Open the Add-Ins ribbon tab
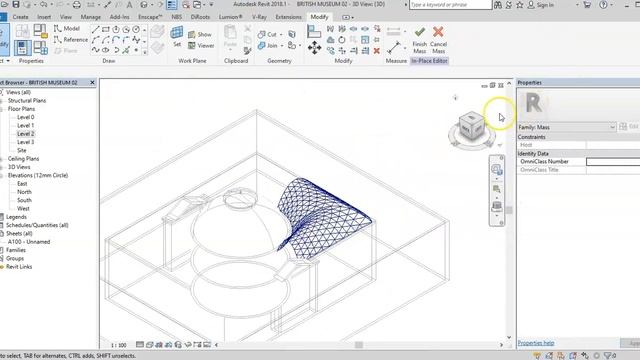The width and height of the screenshot is (640, 360). pyautogui.click(x=120, y=17)
